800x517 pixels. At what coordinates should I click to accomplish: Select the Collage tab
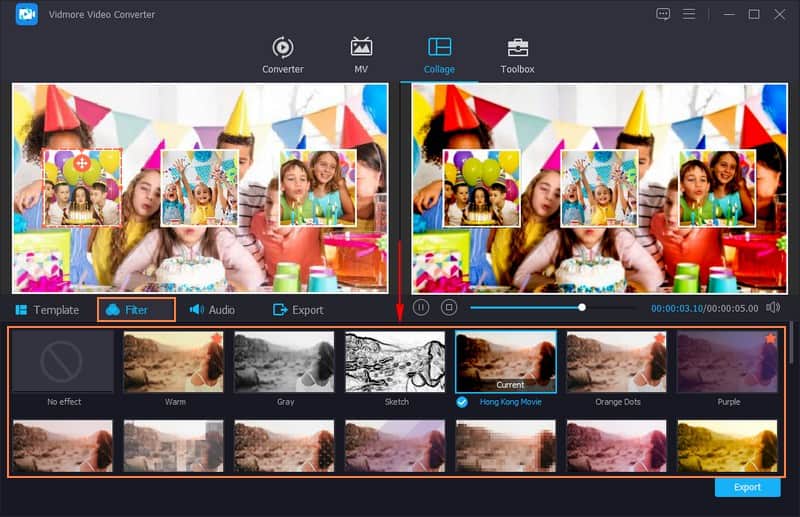click(439, 55)
